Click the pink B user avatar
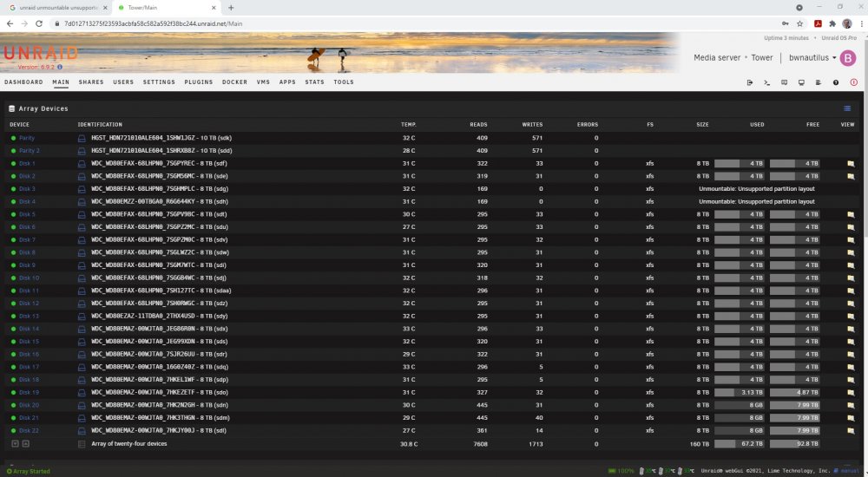The width and height of the screenshot is (868, 477). tap(847, 57)
